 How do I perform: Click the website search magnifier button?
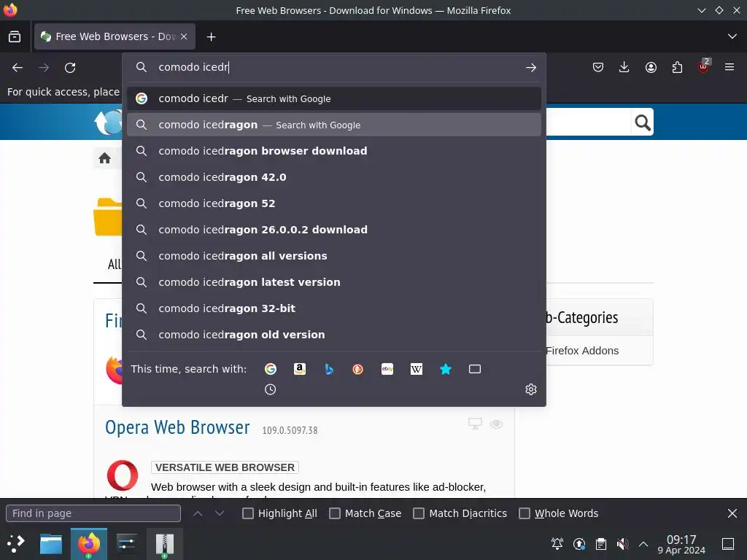643,122
